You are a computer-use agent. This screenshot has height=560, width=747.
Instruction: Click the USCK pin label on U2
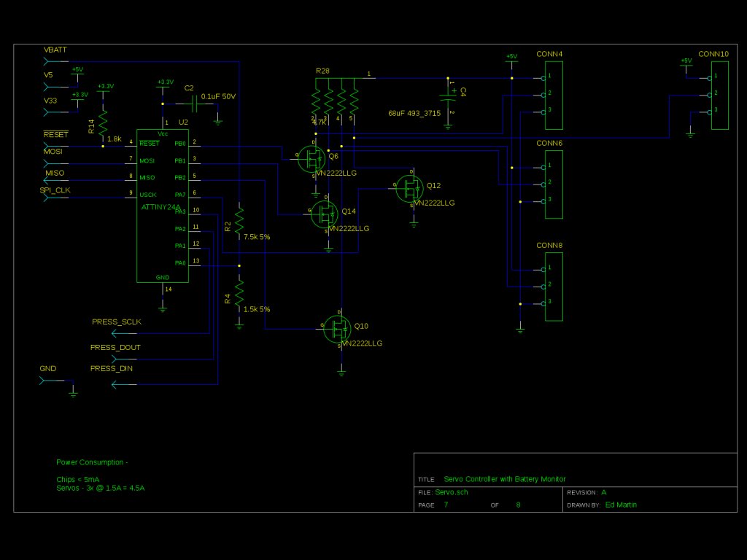pyautogui.click(x=147, y=195)
